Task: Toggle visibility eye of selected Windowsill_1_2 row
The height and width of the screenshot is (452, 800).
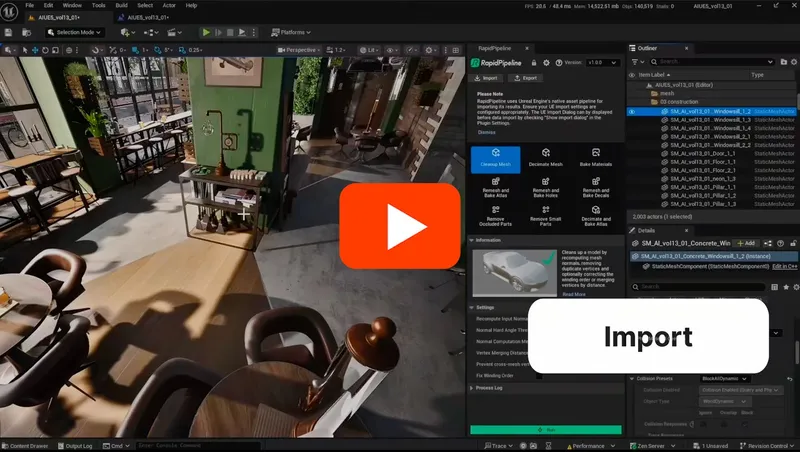Action: (x=632, y=111)
